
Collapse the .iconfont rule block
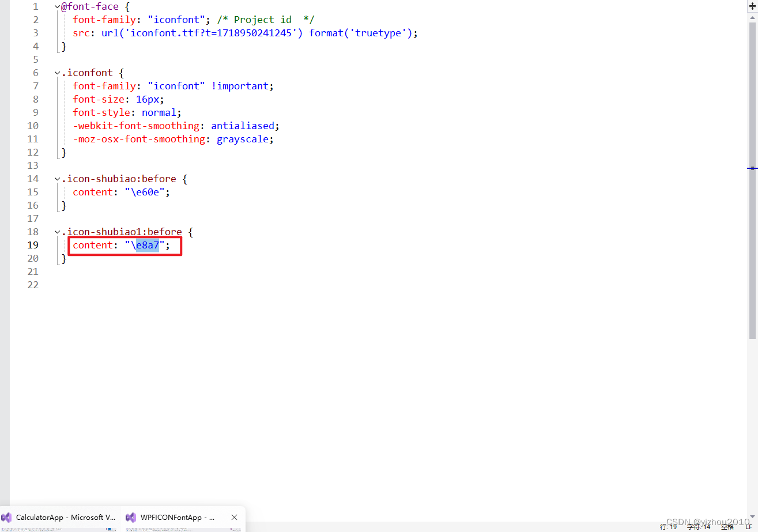click(57, 73)
